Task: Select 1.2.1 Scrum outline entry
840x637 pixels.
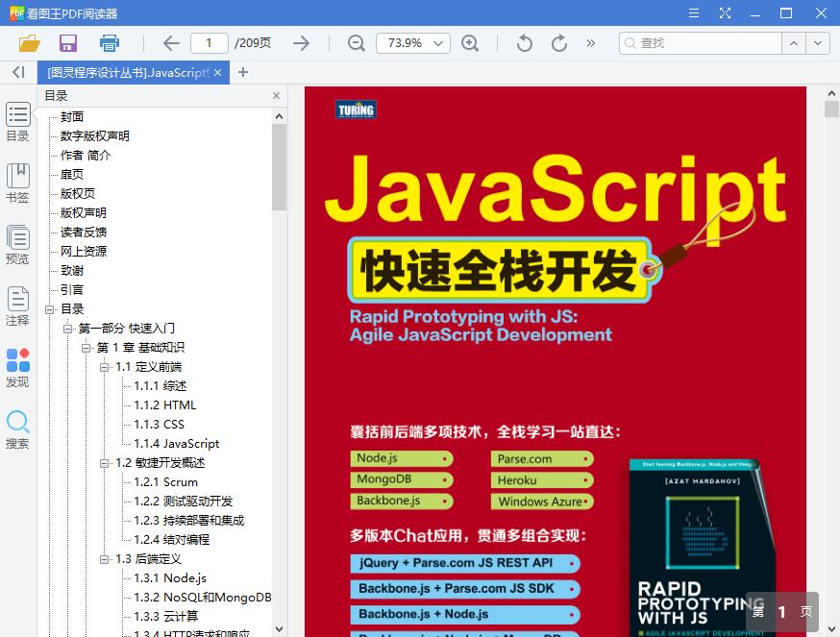Action: point(166,482)
